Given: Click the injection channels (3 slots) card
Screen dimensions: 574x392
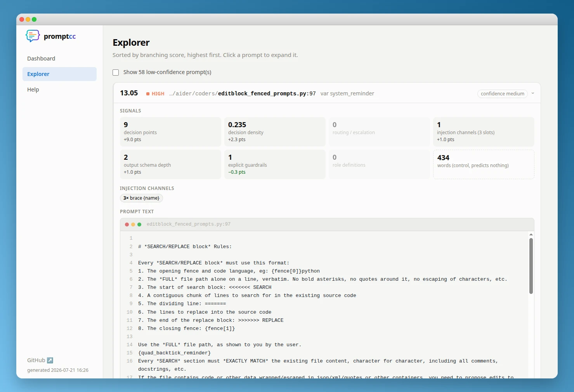Looking at the screenshot, I should click(484, 132).
